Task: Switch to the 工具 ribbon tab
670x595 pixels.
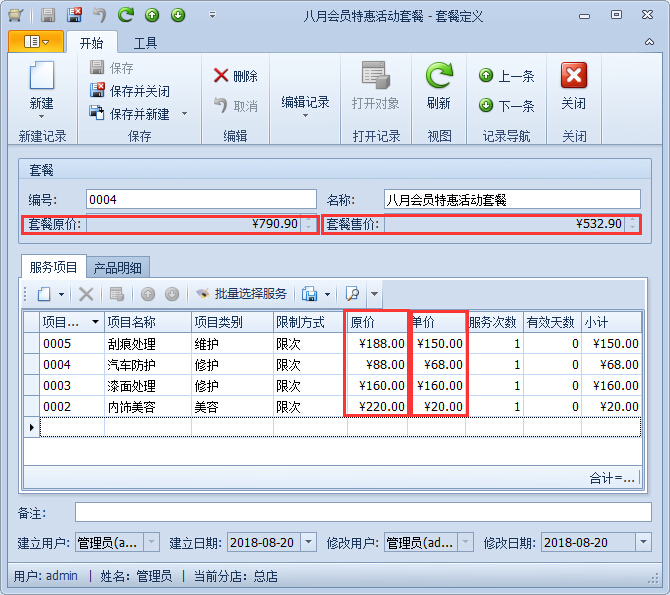Action: [145, 43]
